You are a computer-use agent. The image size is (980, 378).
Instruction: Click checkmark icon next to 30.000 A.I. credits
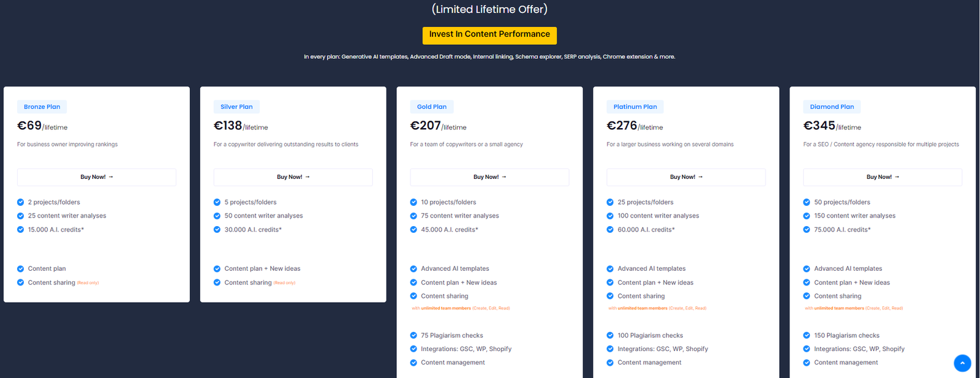217,230
